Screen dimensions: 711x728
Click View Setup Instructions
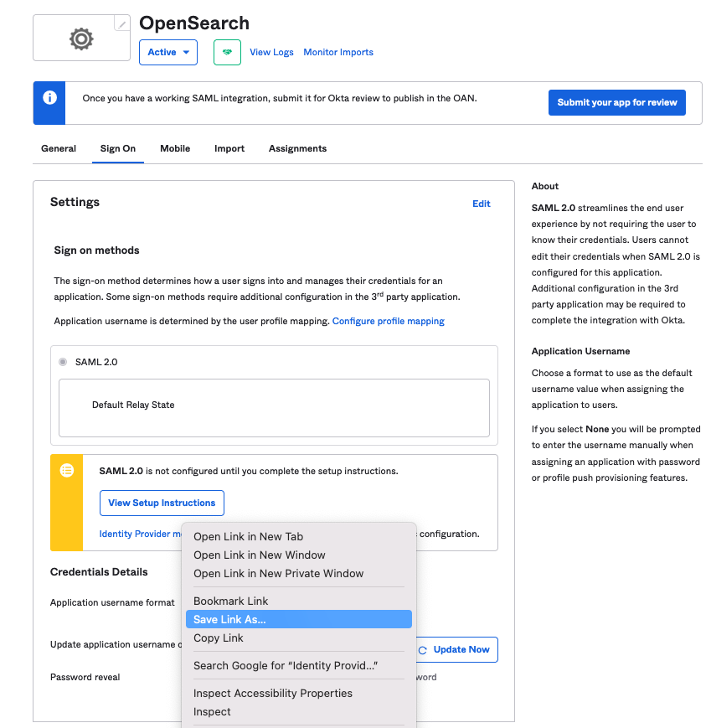(x=162, y=503)
